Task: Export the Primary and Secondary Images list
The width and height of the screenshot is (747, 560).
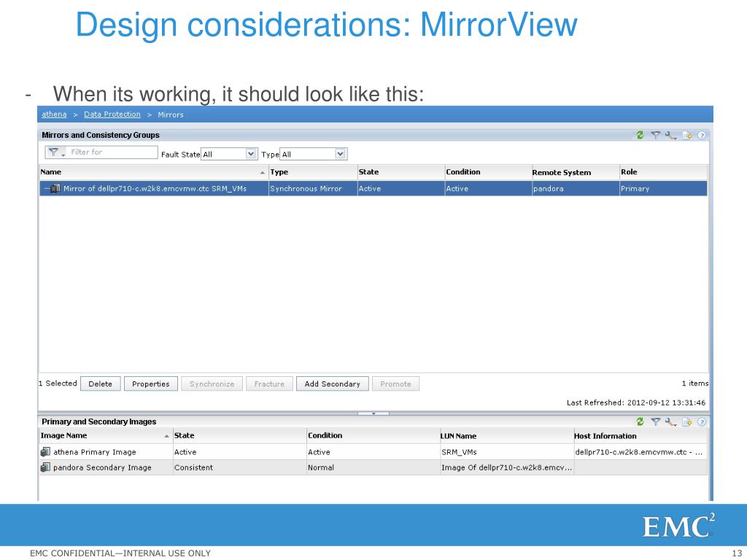Action: 686,422
